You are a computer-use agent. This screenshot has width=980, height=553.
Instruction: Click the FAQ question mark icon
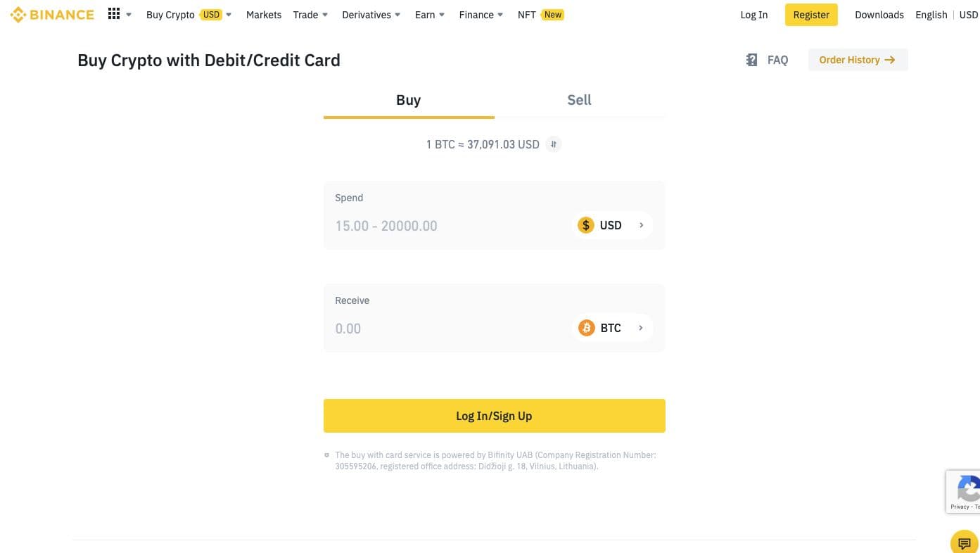[x=751, y=60]
